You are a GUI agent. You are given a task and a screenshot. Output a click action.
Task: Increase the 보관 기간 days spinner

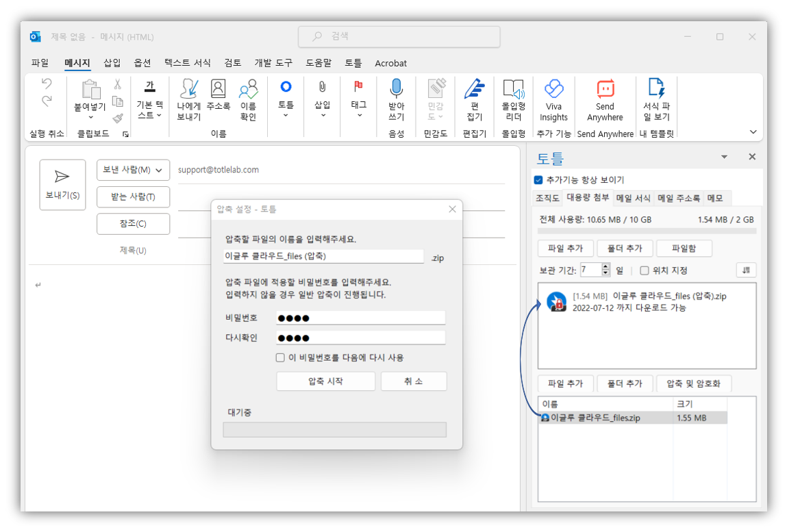(x=605, y=266)
